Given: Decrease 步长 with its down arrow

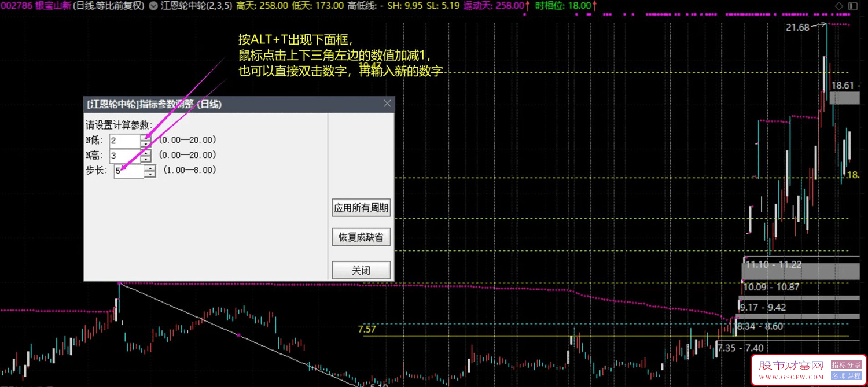Looking at the screenshot, I should click(x=150, y=174).
